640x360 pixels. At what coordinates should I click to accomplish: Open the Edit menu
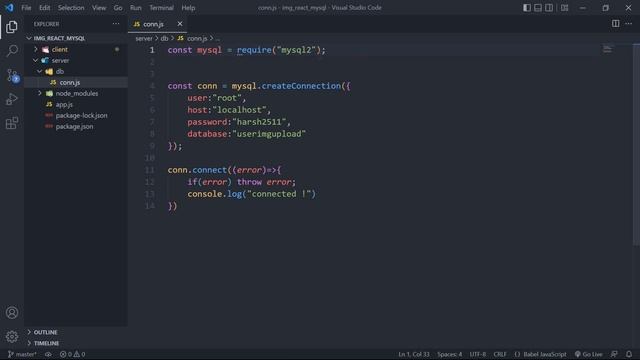(44, 8)
